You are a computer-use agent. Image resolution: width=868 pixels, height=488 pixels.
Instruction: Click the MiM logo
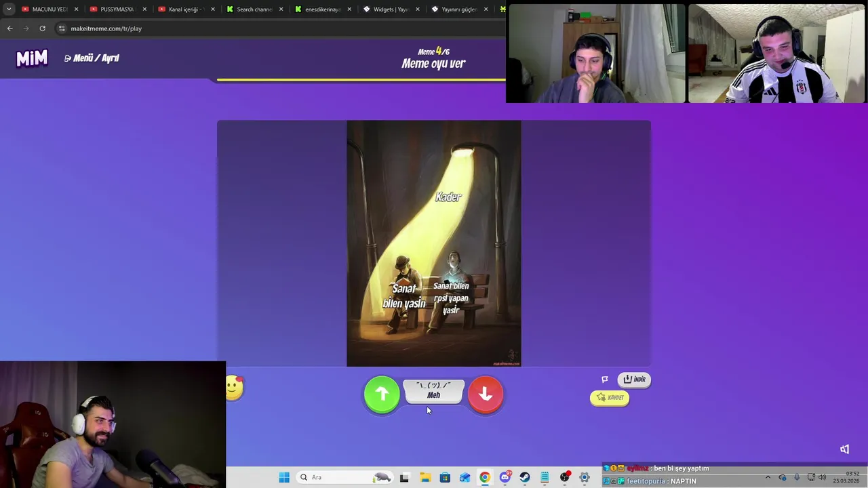tap(32, 58)
